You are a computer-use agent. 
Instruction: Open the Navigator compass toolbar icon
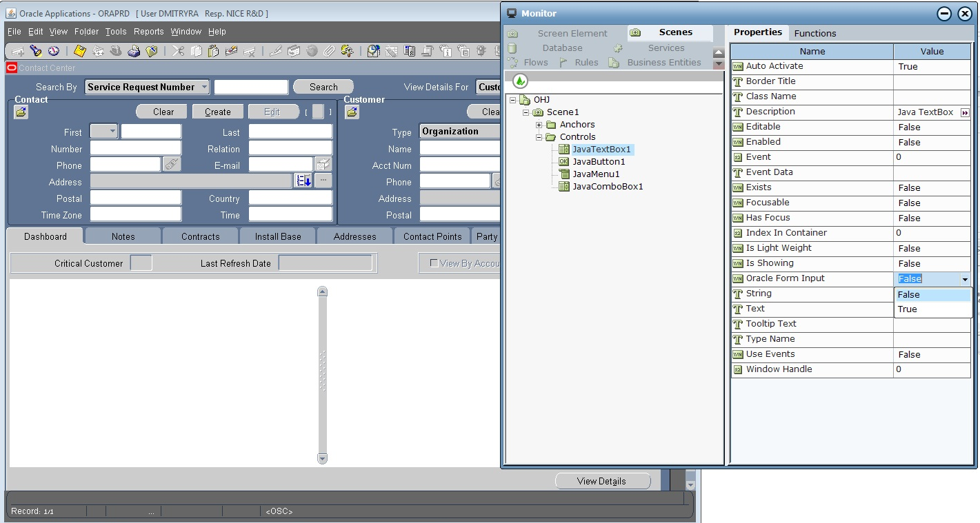[54, 51]
